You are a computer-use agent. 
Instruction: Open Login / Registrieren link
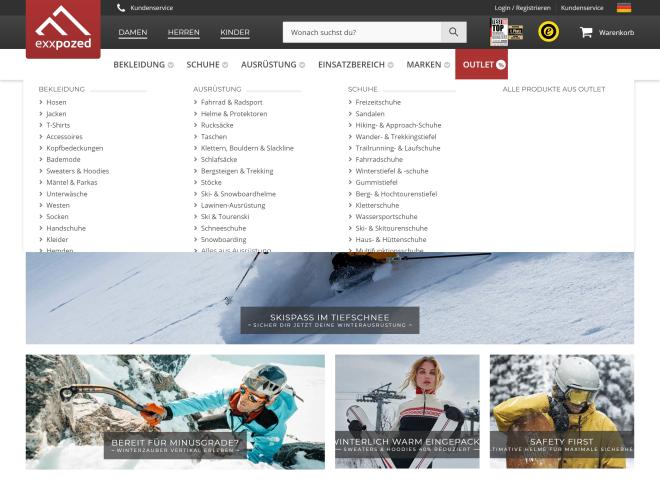pos(522,8)
